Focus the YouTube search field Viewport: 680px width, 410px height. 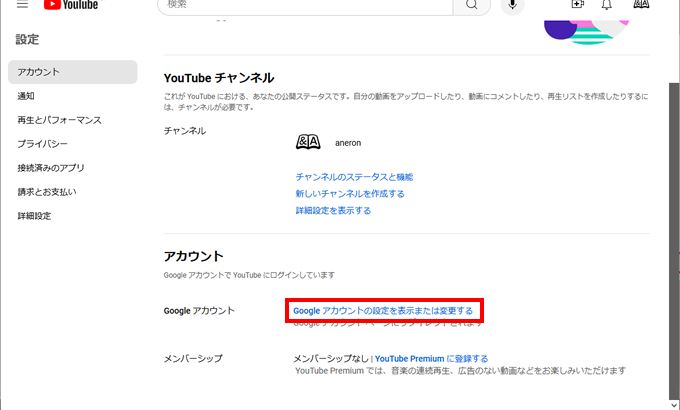pyautogui.click(x=305, y=5)
